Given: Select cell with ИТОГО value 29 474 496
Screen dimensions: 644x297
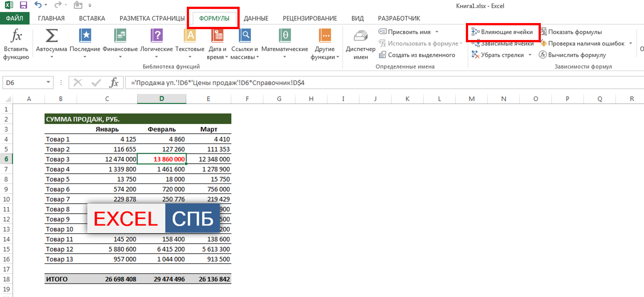Looking at the screenshot, I should [x=162, y=279].
